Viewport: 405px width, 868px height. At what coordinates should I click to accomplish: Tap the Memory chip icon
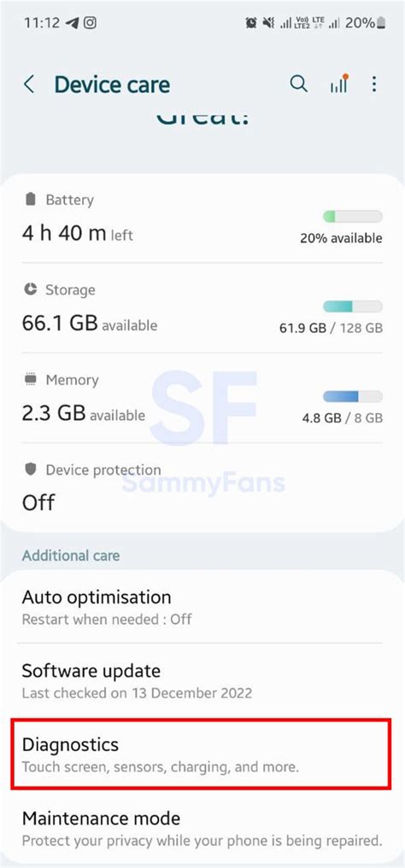(31, 380)
